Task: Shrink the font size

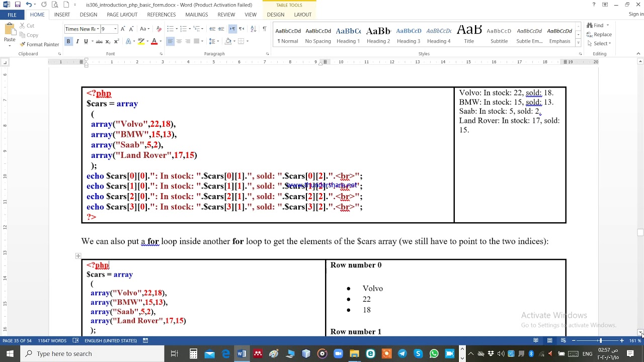Action: (x=131, y=29)
